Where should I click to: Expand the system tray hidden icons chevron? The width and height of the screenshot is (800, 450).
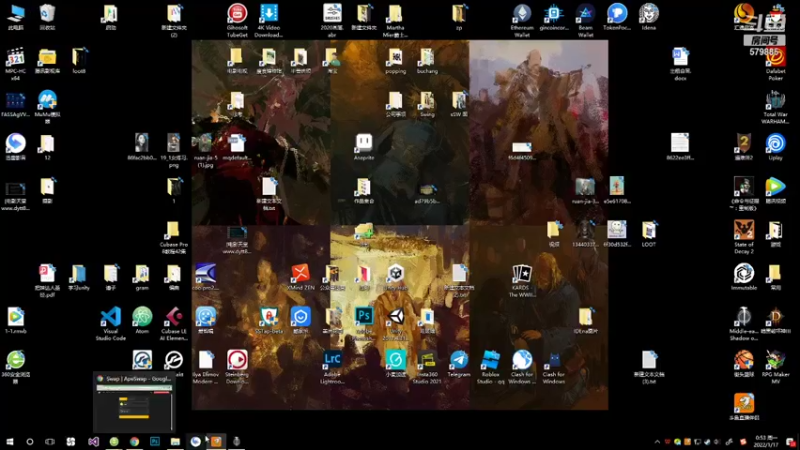point(657,442)
